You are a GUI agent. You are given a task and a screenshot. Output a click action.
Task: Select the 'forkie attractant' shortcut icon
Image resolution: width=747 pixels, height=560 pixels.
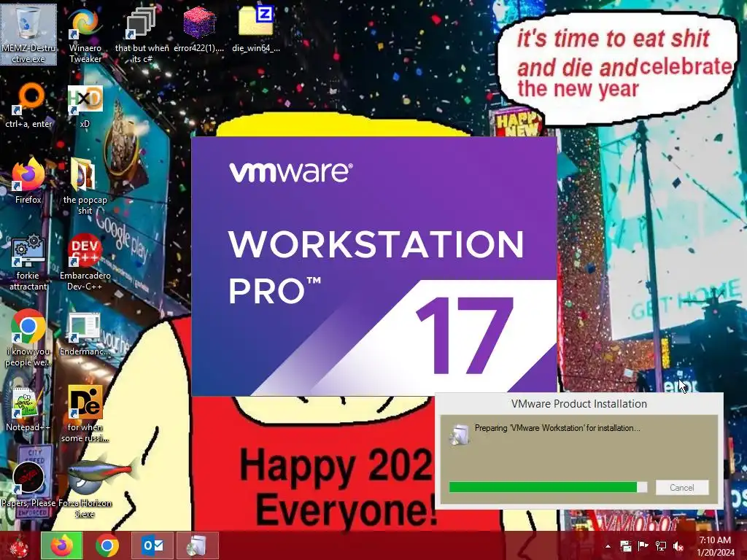pos(28,262)
